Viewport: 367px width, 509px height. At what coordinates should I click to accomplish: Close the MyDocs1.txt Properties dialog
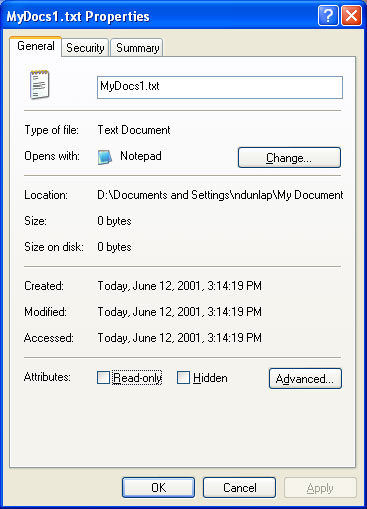352,15
